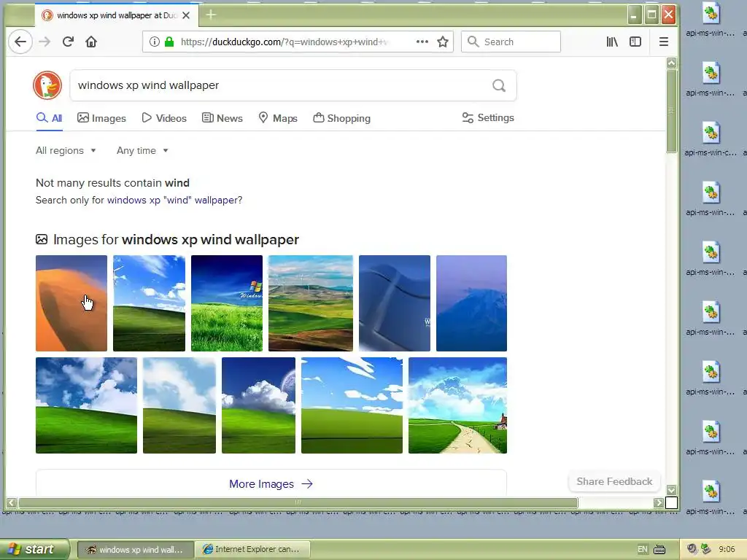747x560 pixels.
Task: Open the orange desert dune thumbnail
Action: click(71, 303)
